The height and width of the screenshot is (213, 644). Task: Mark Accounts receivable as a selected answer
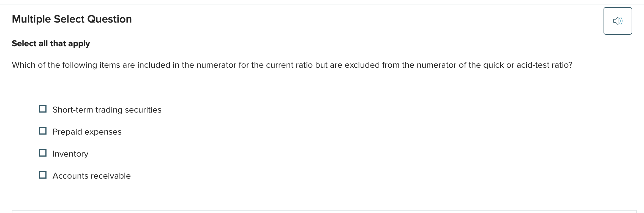point(43,175)
